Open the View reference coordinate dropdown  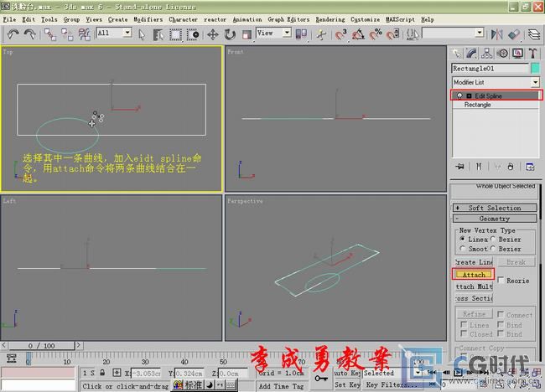pyautogui.click(x=287, y=33)
